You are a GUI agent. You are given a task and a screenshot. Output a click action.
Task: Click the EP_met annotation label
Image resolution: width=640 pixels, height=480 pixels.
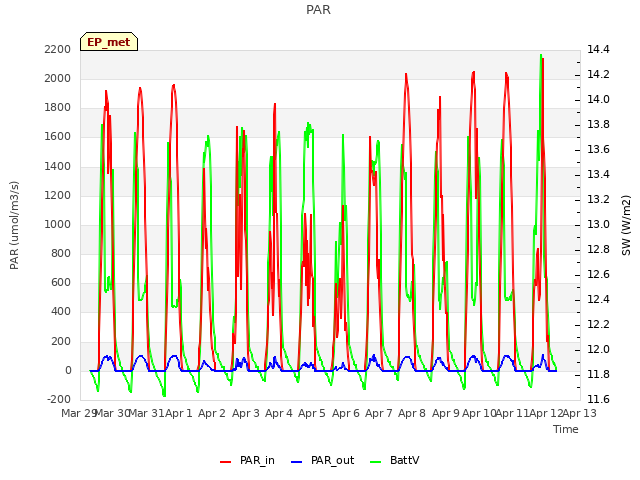[109, 42]
